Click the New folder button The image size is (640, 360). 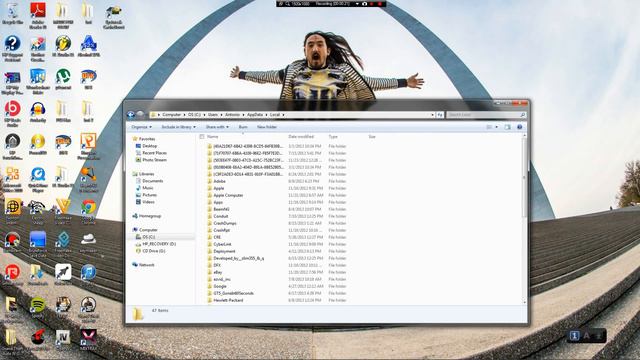pyautogui.click(x=267, y=127)
